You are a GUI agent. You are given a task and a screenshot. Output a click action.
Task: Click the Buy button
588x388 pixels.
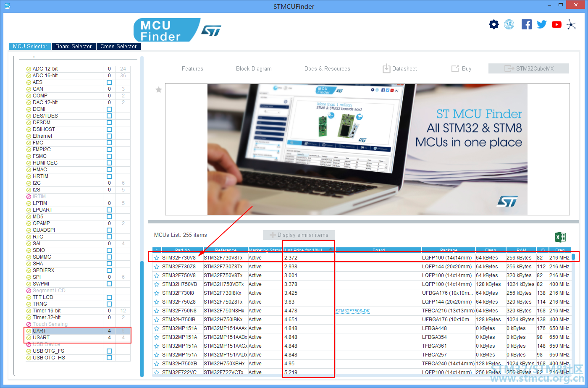pyautogui.click(x=461, y=69)
